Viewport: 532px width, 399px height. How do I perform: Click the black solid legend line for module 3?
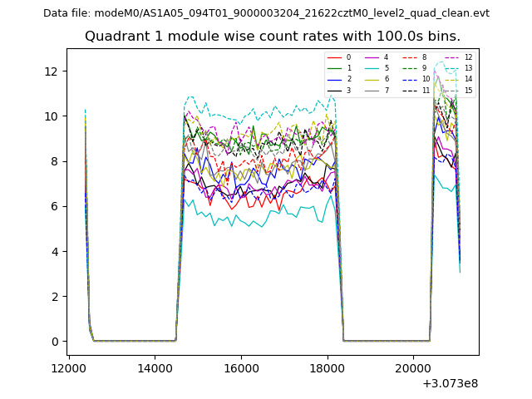(x=333, y=90)
